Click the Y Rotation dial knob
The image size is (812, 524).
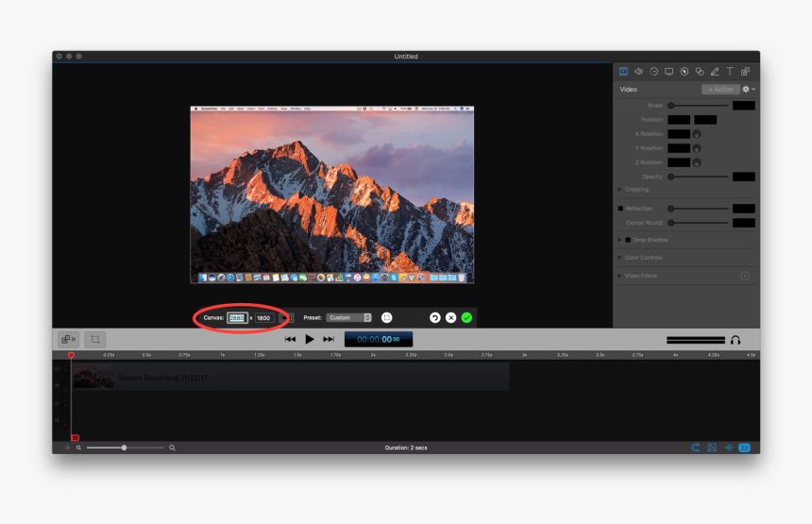point(697,148)
